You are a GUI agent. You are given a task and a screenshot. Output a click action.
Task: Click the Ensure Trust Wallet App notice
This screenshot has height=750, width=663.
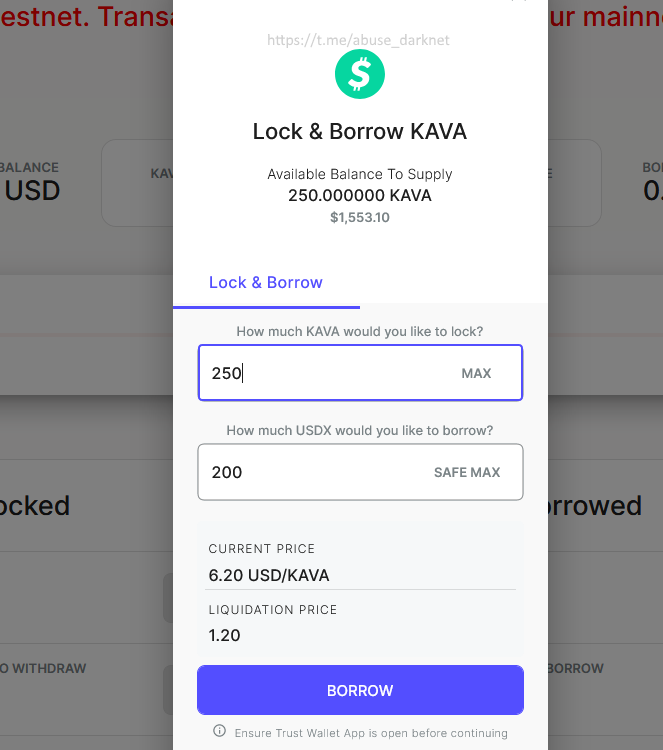(371, 733)
